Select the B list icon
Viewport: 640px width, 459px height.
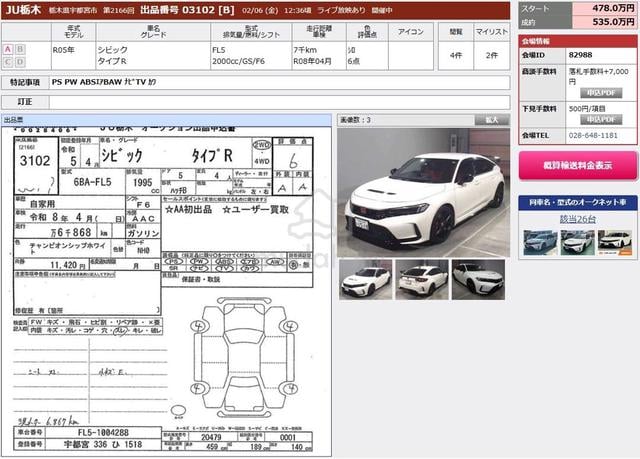[x=20, y=49]
